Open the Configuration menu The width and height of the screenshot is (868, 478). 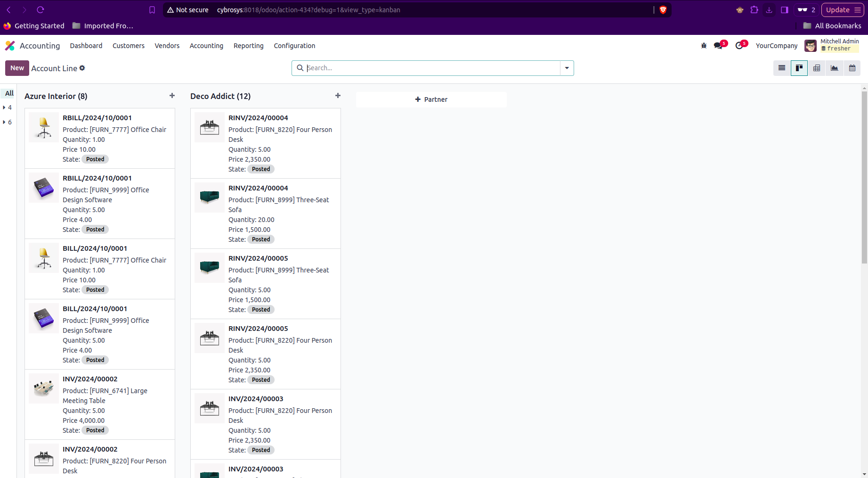[294, 46]
